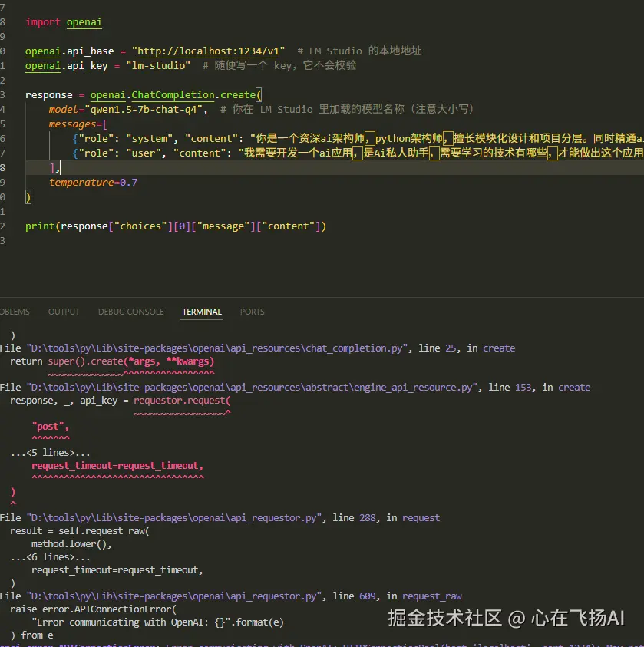Click the LM Studio model name comment

(347, 109)
